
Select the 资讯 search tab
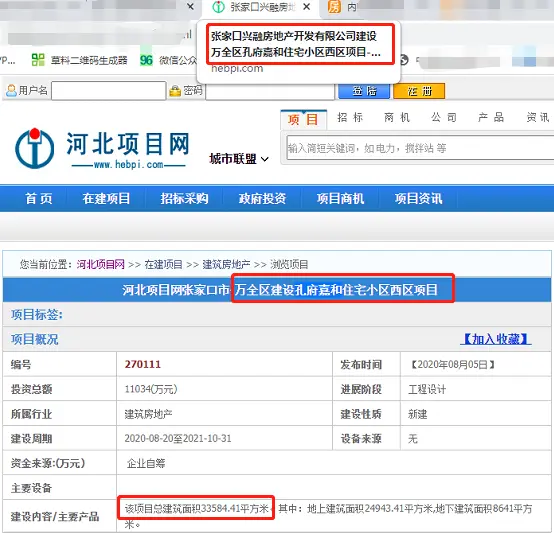tap(538, 117)
